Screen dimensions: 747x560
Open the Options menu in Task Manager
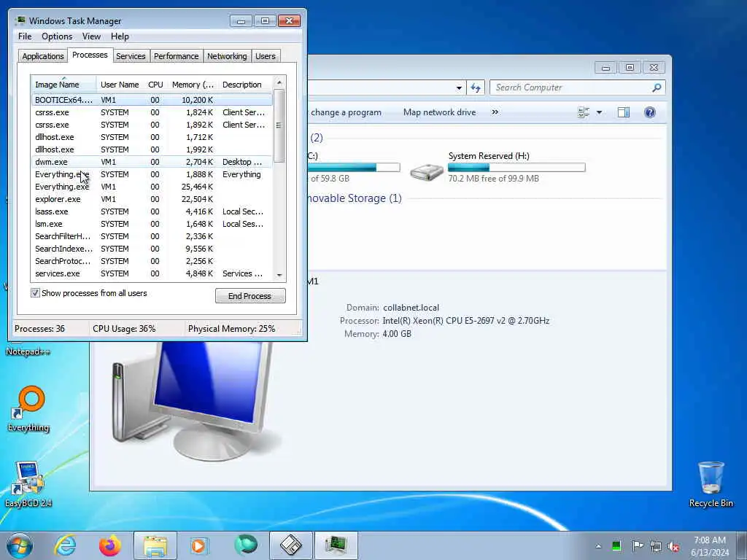pos(57,36)
